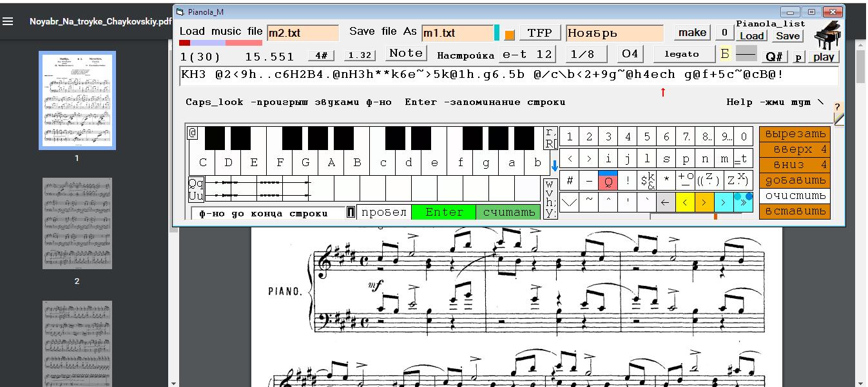Click the gray left-arrow backspace key
This screenshot has width=868, height=387.
pyautogui.click(x=666, y=202)
